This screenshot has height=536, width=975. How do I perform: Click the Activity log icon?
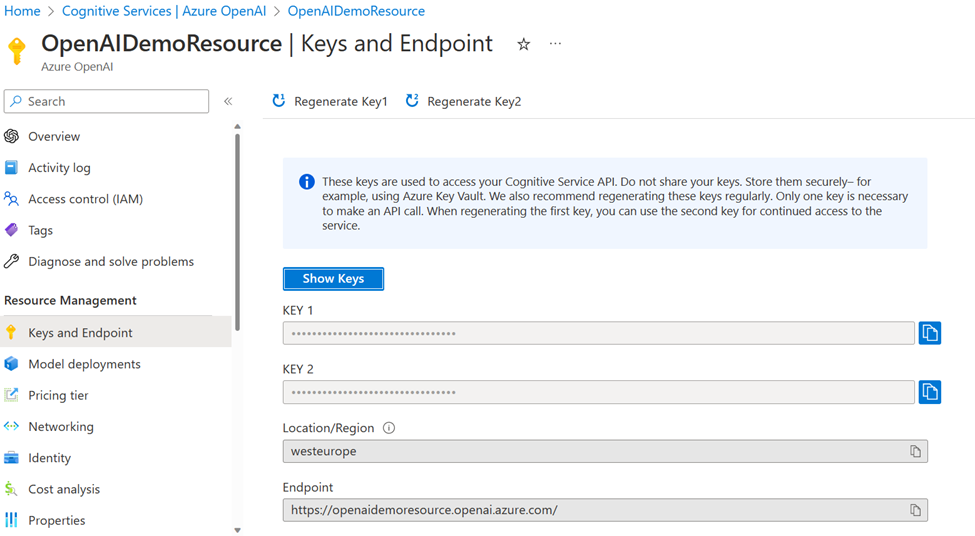point(11,167)
